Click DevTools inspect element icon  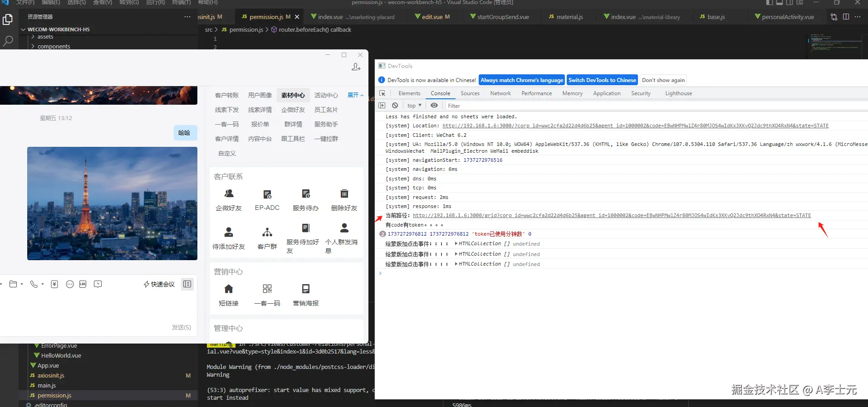click(x=383, y=93)
